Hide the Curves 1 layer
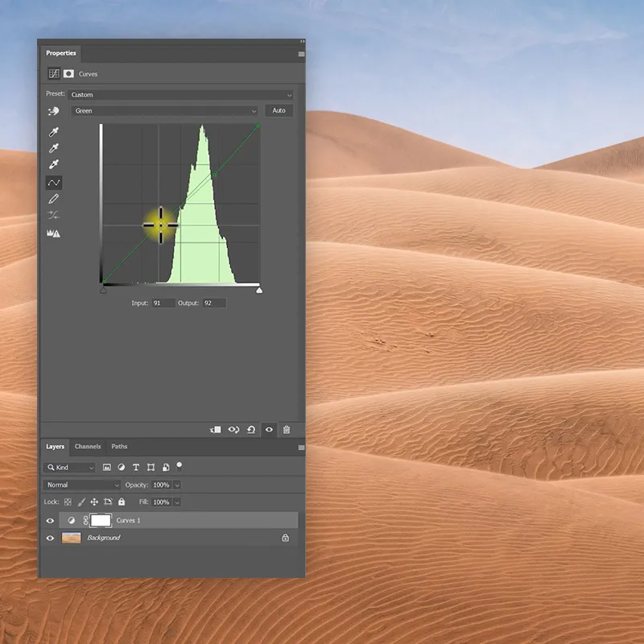644x644 pixels. 51,521
